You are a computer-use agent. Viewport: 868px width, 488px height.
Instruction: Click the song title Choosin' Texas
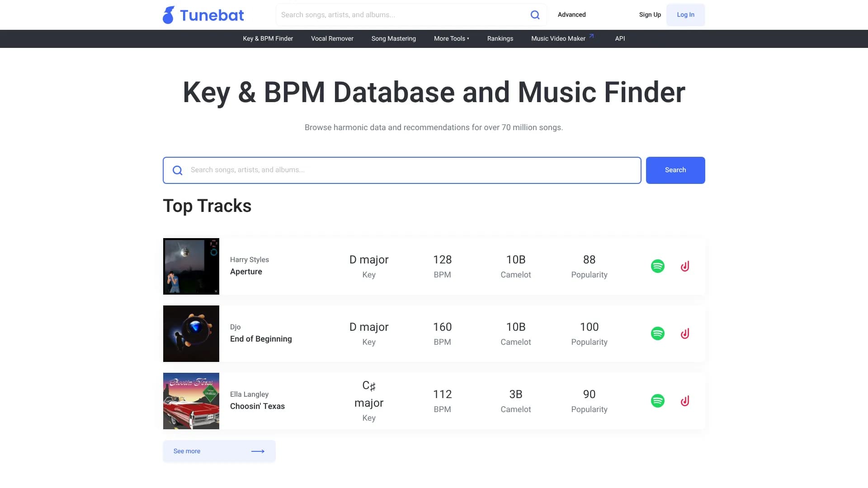(x=257, y=406)
